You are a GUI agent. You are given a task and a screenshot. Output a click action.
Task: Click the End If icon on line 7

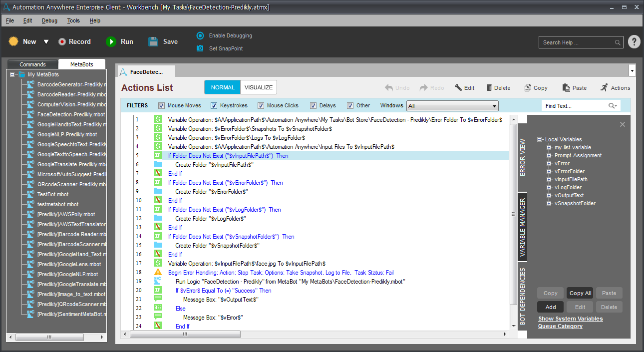coord(158,174)
